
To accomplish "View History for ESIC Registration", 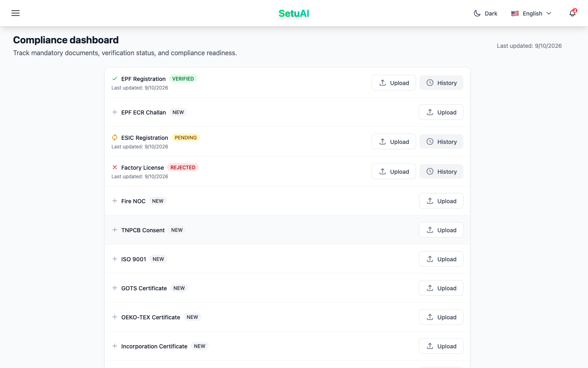I will coord(441,141).
